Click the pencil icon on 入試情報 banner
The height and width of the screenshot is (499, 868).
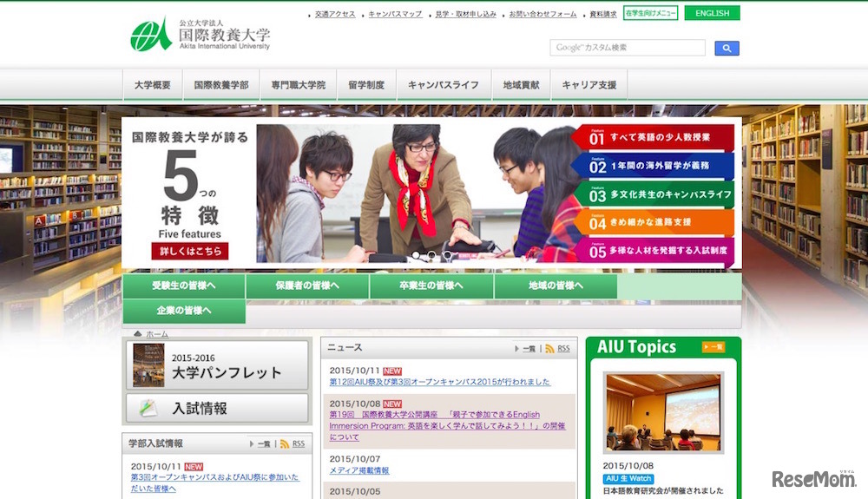coord(148,408)
